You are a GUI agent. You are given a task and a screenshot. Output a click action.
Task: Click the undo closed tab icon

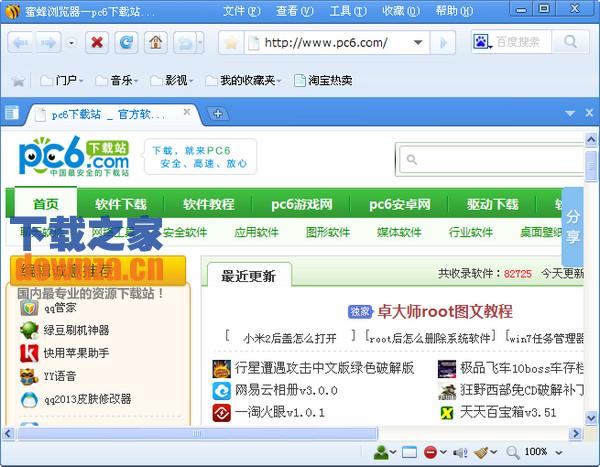185,42
